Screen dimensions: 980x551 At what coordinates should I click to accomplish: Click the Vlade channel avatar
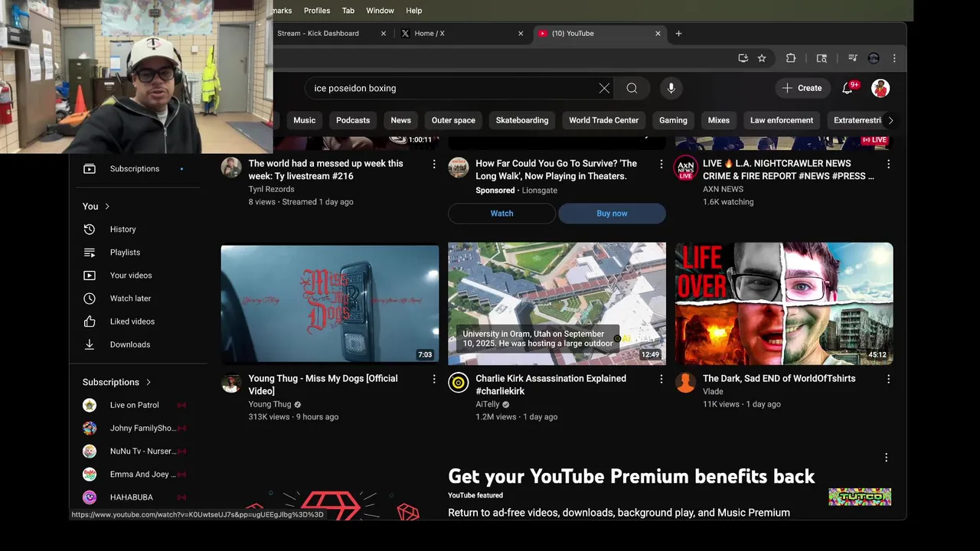pos(686,383)
